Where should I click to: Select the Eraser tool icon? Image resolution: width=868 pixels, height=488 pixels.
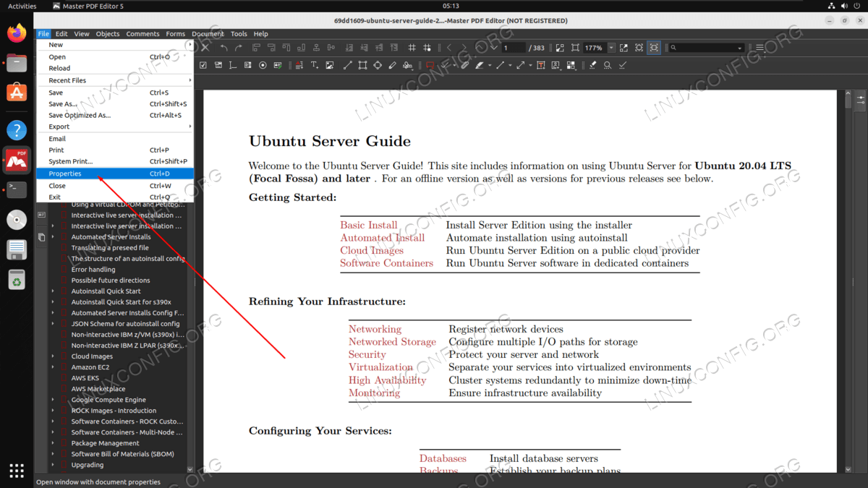[592, 65]
